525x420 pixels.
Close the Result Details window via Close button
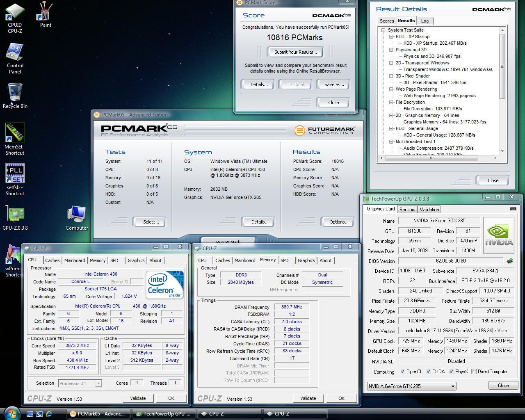tap(493, 180)
